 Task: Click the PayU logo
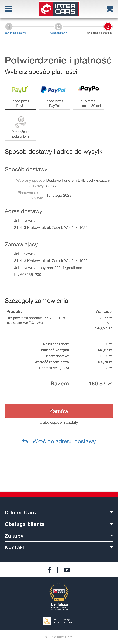(x=20, y=89)
